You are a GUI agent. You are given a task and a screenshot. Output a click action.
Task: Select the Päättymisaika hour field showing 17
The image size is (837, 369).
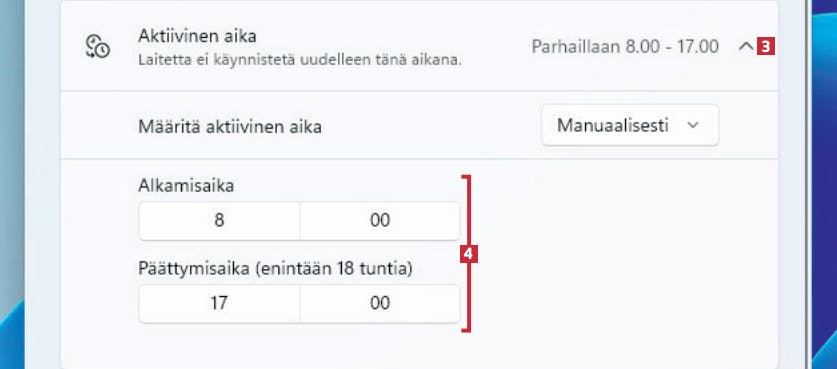click(x=219, y=303)
